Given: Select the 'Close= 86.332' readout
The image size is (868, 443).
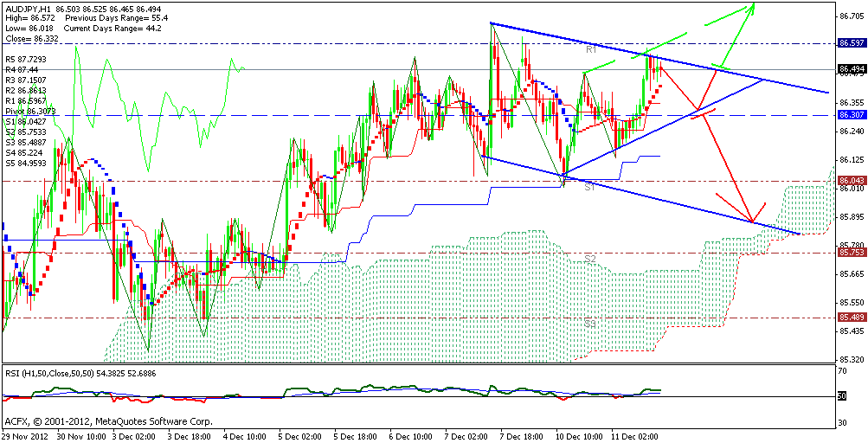Looking at the screenshot, I should pos(30,40).
